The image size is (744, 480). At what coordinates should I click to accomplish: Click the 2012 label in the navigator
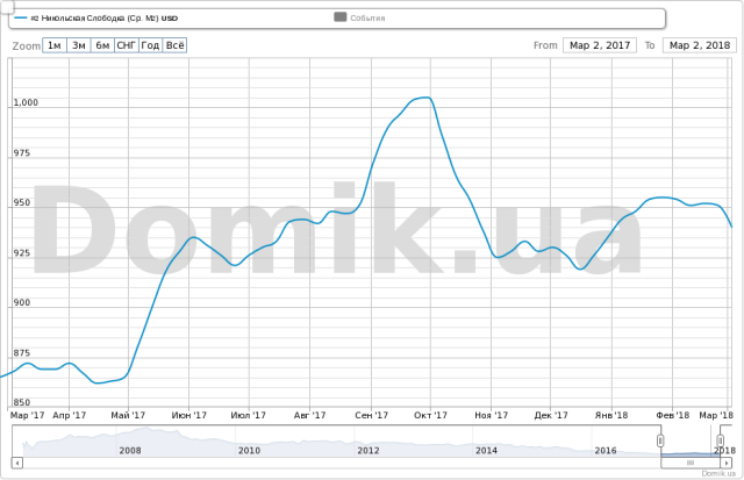[x=368, y=451]
